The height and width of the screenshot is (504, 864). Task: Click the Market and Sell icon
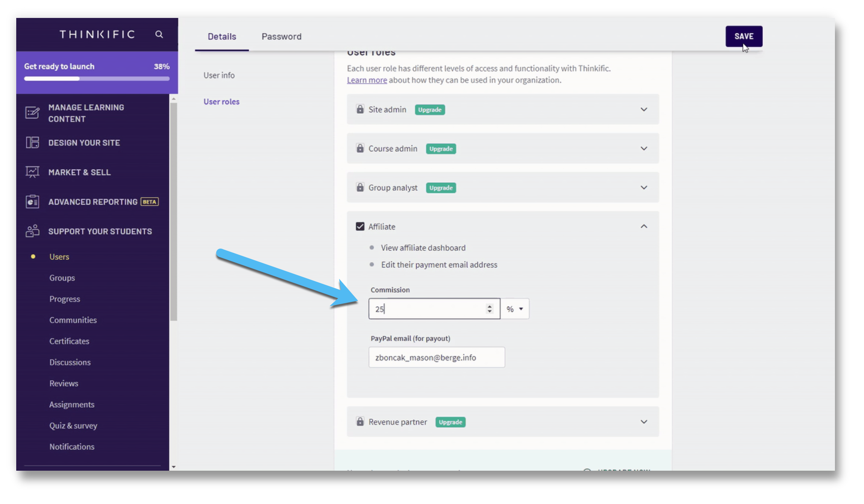(32, 172)
